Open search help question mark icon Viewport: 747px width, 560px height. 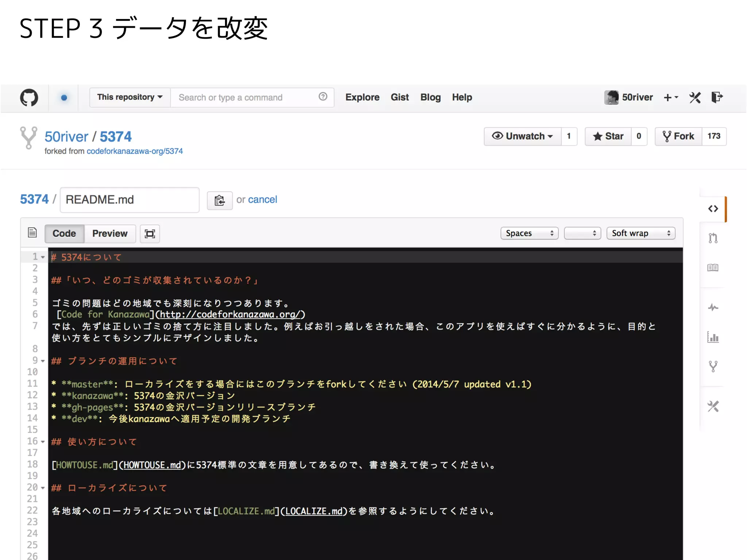click(323, 97)
